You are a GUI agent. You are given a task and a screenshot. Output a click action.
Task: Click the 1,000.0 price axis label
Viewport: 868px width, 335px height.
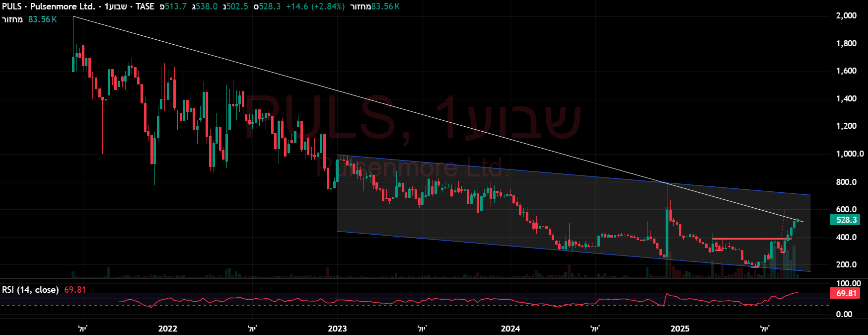tap(850, 154)
